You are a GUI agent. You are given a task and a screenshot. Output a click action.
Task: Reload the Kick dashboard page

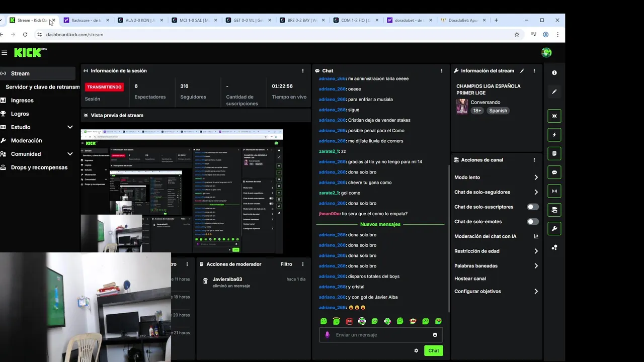click(x=25, y=35)
